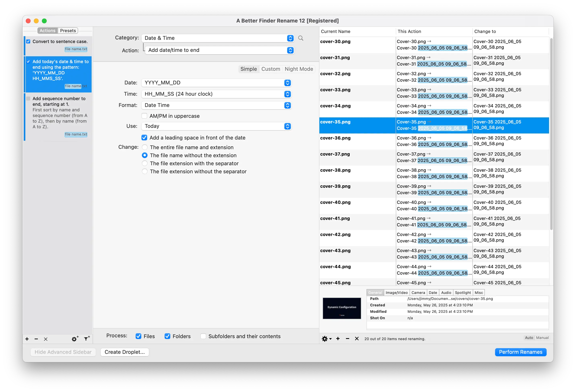This screenshot has height=392, width=576.
Task: Toggle the Add today's date action checkbox
Action: (28, 62)
